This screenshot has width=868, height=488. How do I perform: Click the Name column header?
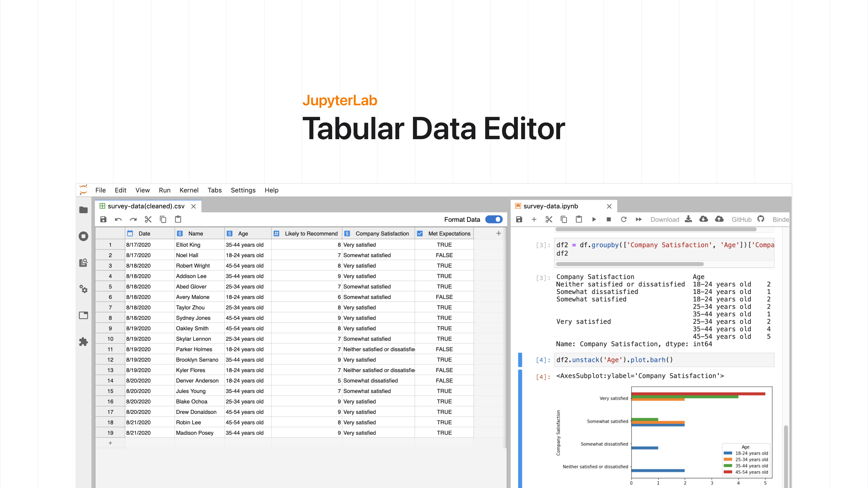click(199, 234)
